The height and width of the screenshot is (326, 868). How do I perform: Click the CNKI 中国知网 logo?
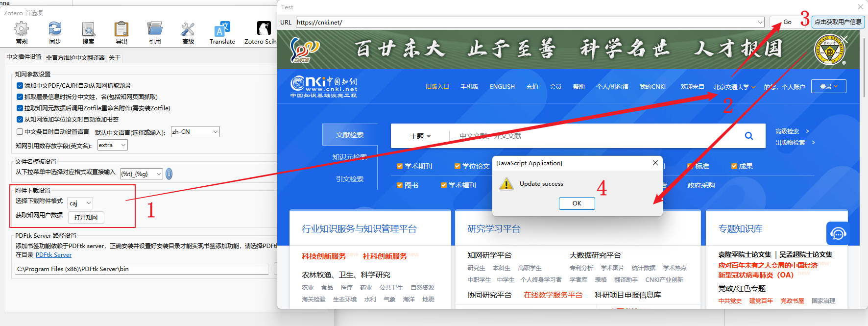point(324,86)
